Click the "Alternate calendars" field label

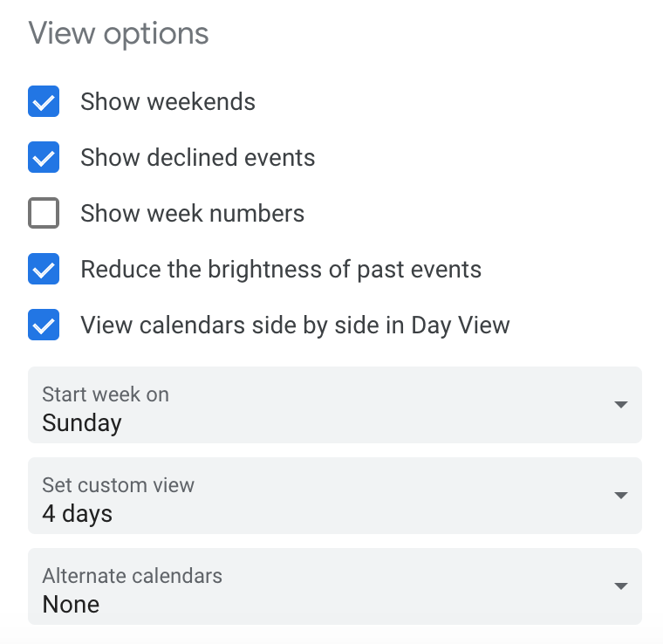coord(132,576)
